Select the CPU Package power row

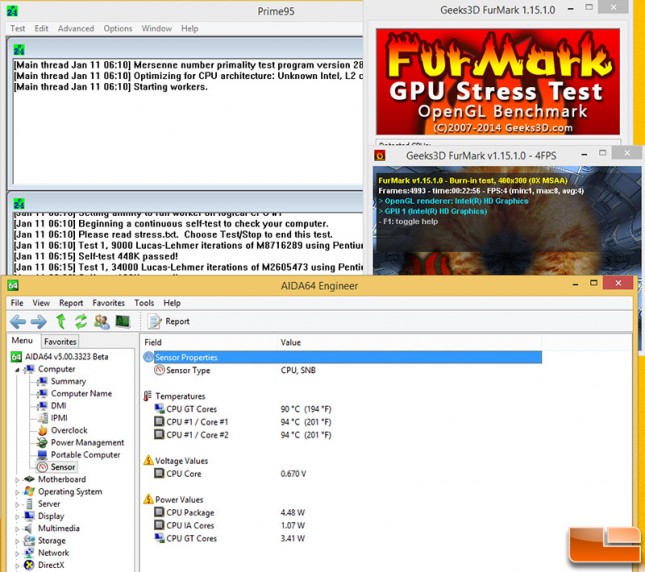(x=342, y=512)
